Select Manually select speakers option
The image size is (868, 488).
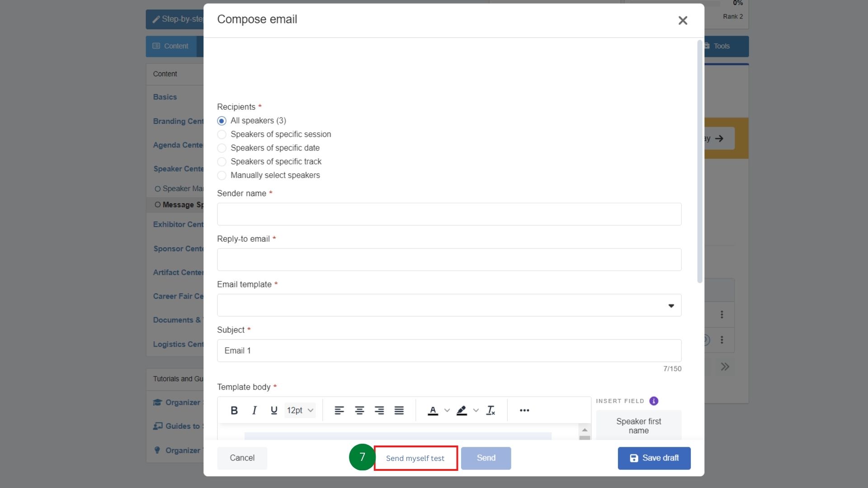pos(222,175)
